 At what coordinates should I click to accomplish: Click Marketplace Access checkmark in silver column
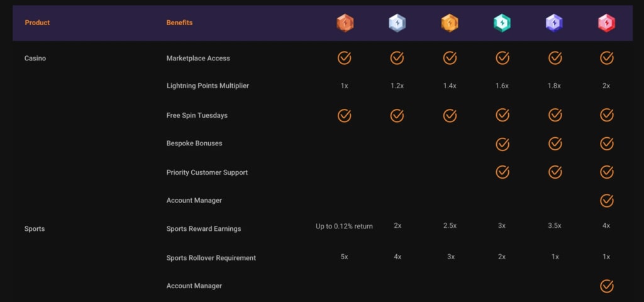397,58
